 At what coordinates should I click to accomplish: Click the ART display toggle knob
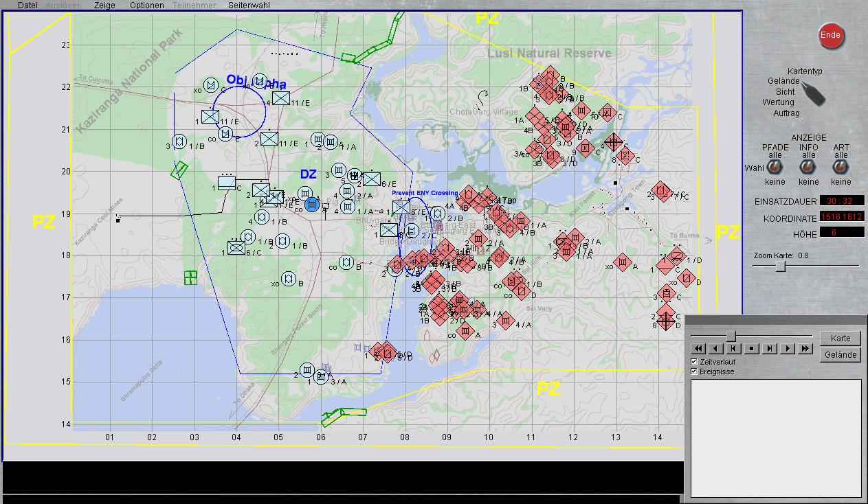pyautogui.click(x=841, y=167)
